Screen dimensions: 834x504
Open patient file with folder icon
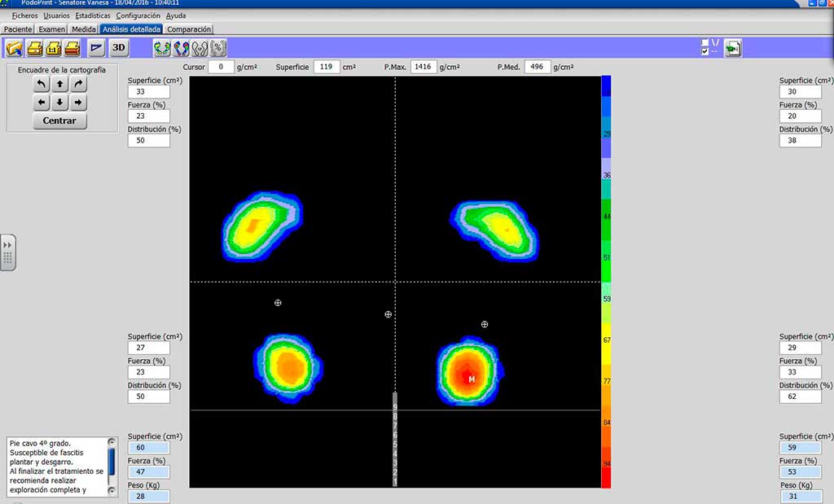tap(14, 48)
